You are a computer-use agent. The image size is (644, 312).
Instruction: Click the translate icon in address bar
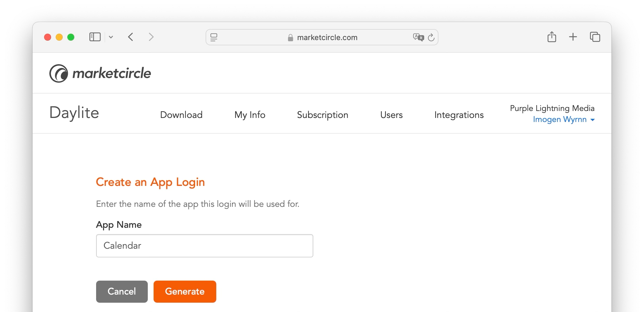coord(418,37)
